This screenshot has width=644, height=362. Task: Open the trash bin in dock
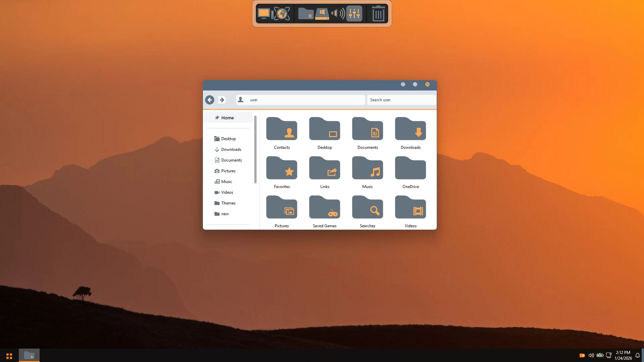pos(378,14)
